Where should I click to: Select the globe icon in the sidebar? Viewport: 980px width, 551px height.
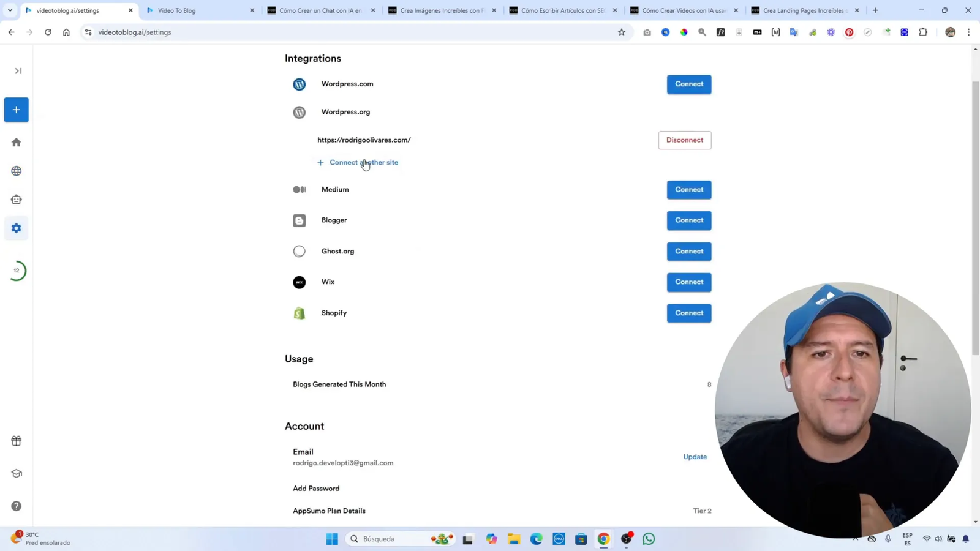[16, 171]
